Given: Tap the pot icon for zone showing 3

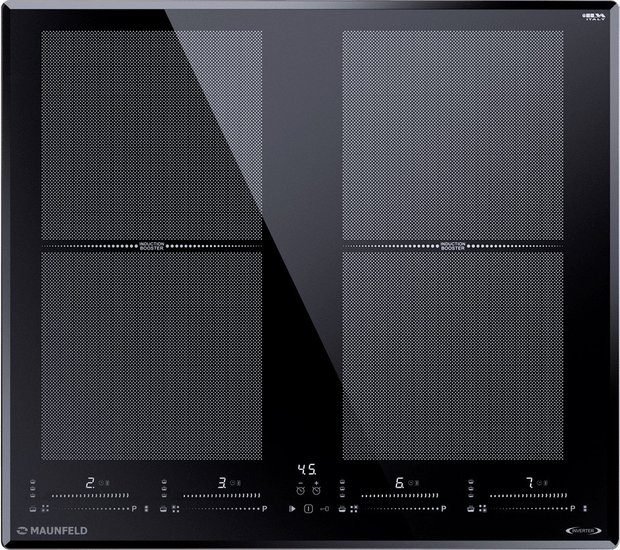Looking at the screenshot, I should click(163, 509).
